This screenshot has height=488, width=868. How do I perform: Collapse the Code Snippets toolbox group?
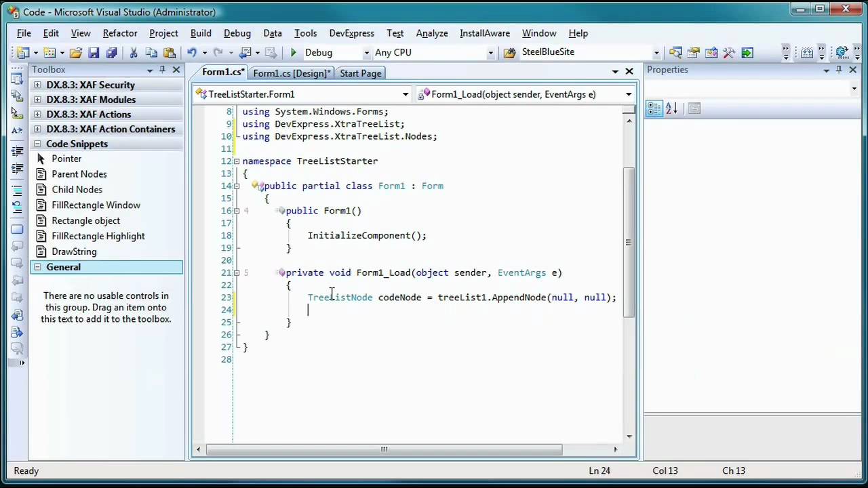(x=37, y=144)
